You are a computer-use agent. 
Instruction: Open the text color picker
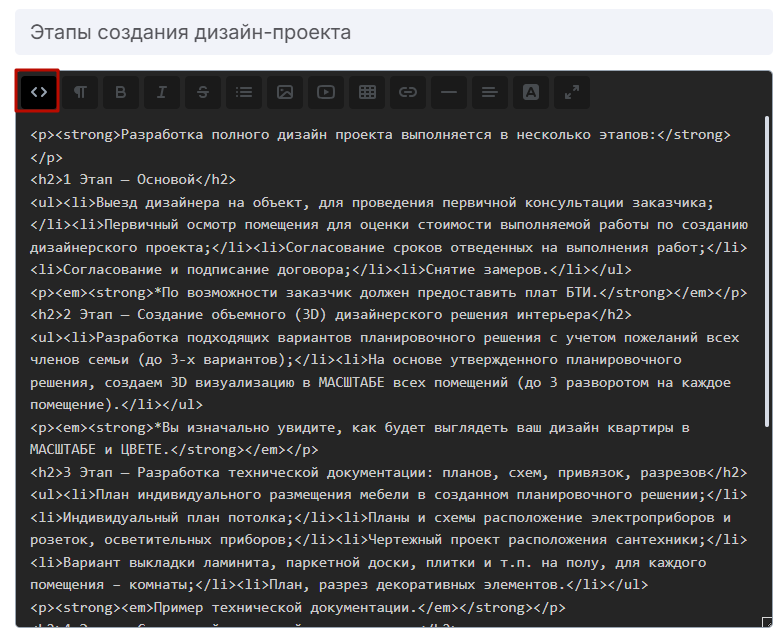[531, 92]
